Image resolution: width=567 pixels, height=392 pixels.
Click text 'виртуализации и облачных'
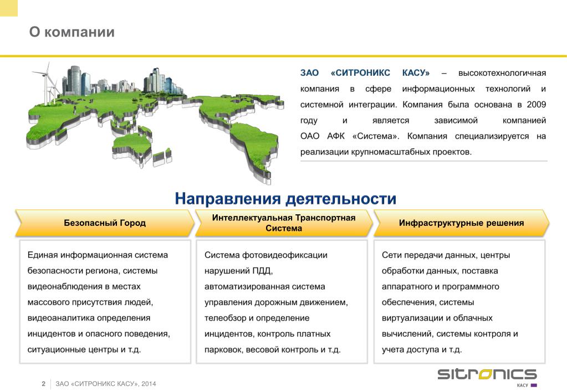[x=437, y=318]
